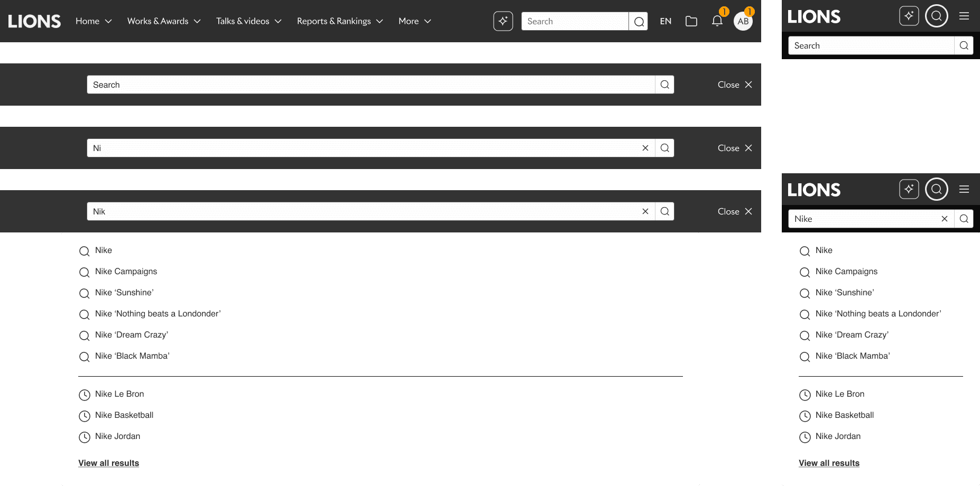Select desktop suggestion 'Nike'
980x486 pixels.
[x=96, y=250]
